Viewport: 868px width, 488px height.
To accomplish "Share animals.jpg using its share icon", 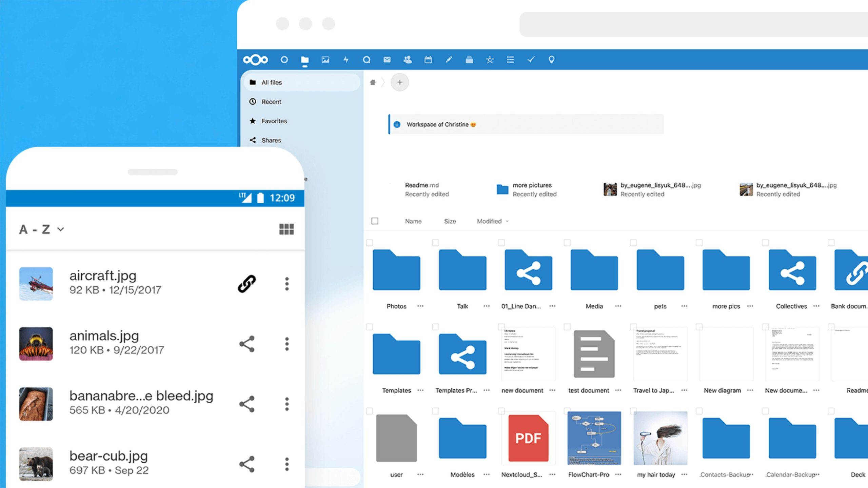I will [246, 344].
